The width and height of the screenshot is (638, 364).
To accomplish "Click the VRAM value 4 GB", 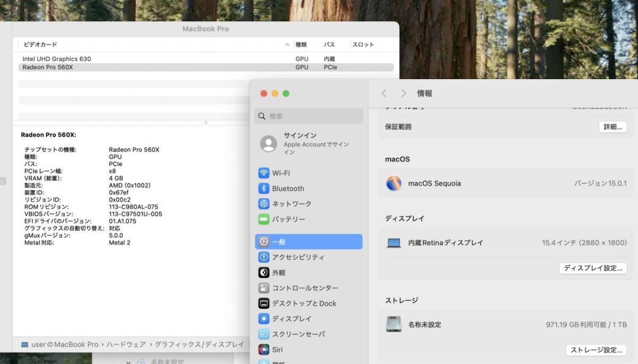I will (x=116, y=179).
